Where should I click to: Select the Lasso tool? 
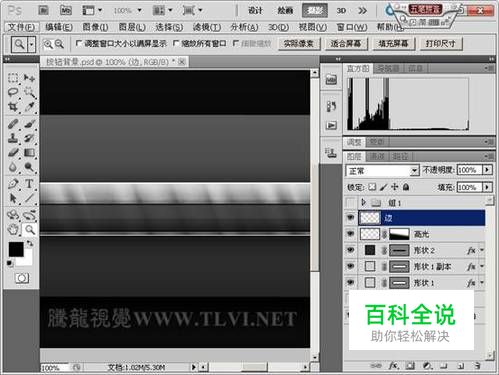click(13, 92)
